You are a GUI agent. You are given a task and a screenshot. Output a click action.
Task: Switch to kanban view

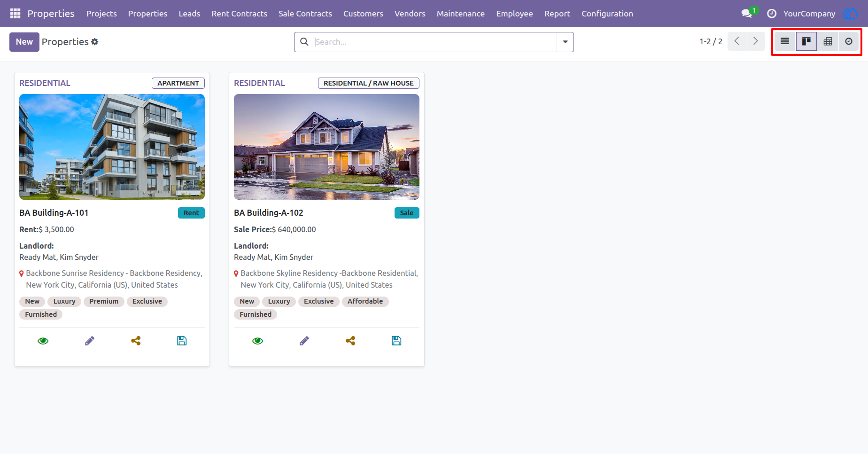tap(806, 41)
